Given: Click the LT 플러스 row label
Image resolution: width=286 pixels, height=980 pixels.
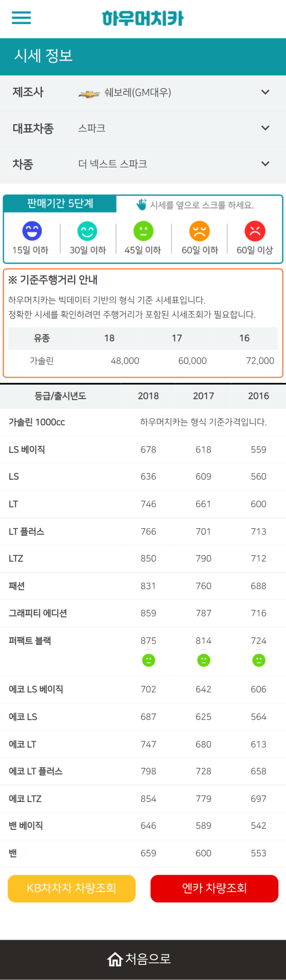Looking at the screenshot, I should tap(27, 532).
